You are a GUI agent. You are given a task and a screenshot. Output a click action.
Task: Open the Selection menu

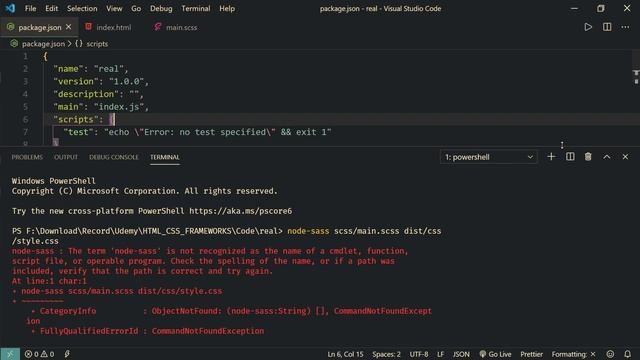(82, 9)
